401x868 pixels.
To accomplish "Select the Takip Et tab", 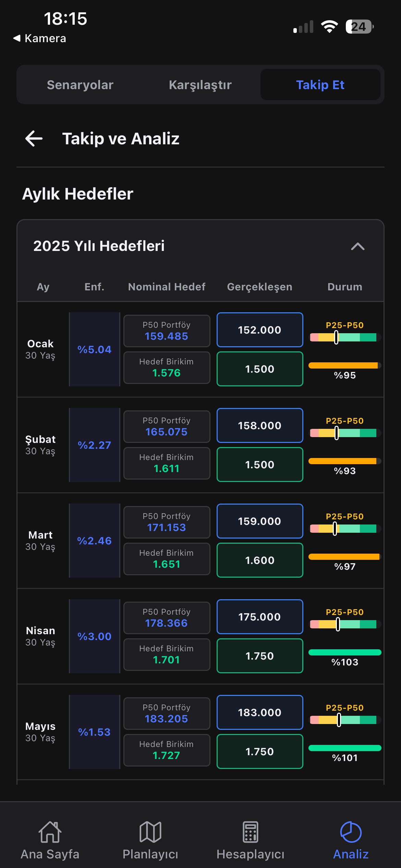I will tap(320, 85).
